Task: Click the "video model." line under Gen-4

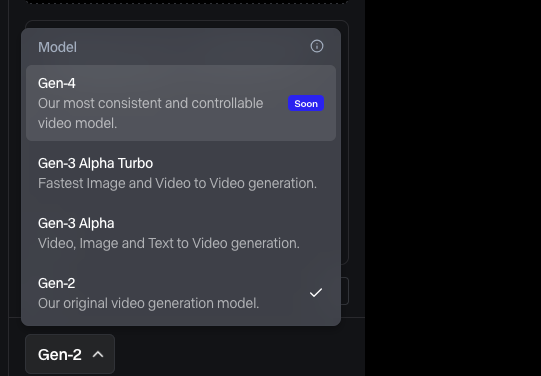Action: pos(77,123)
